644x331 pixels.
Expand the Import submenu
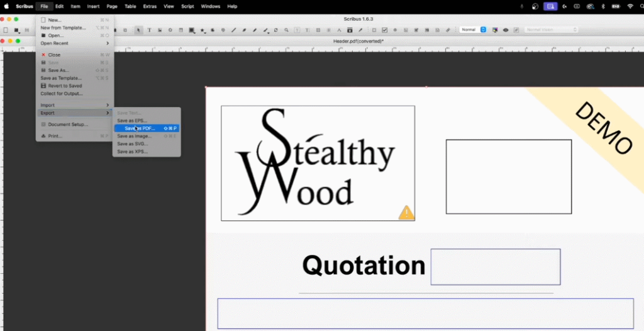(74, 105)
